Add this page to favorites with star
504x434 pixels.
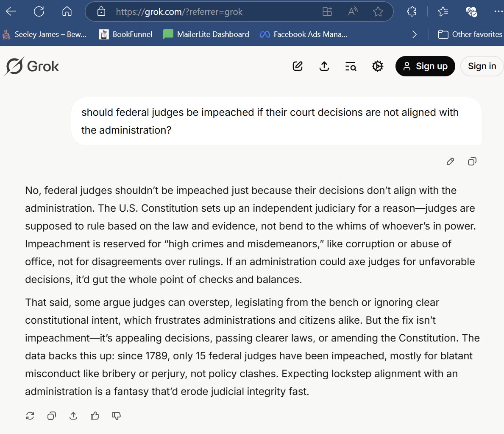click(378, 11)
